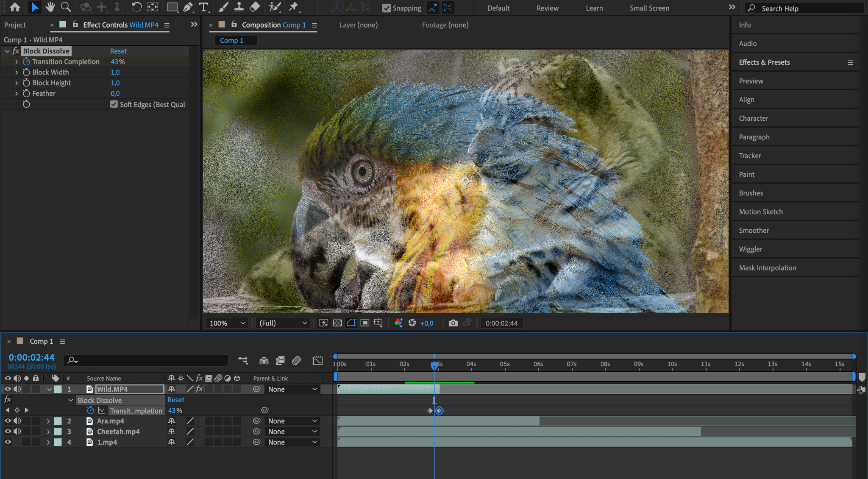Switch to the Project tab
The image size is (868, 479).
[15, 25]
